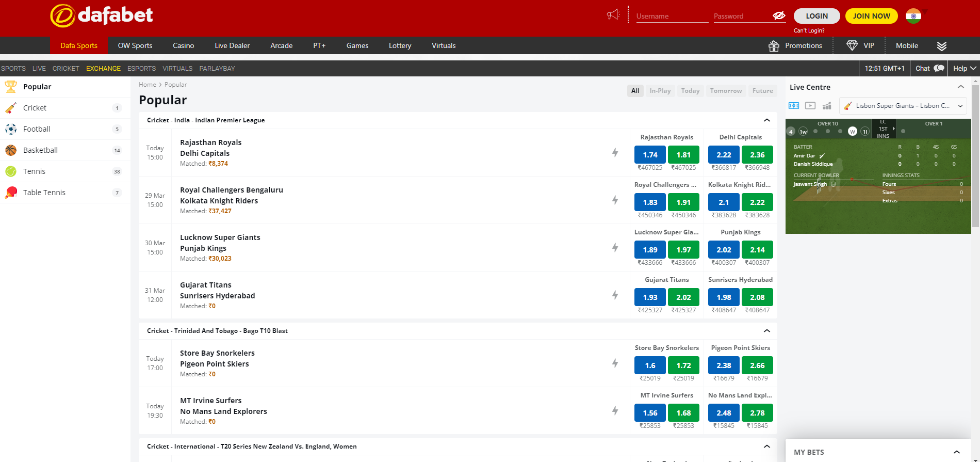This screenshot has height=462, width=980.
Task: Click the Promotions gift icon
Action: pos(774,46)
